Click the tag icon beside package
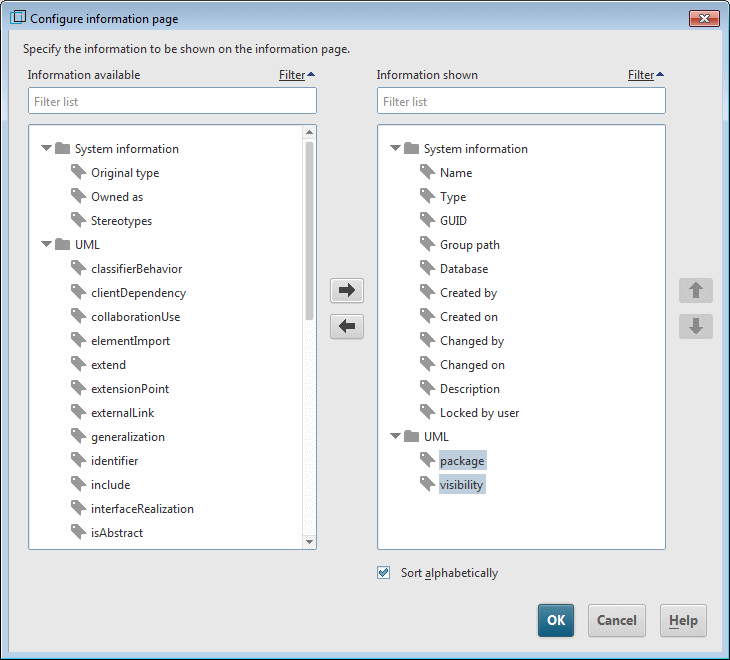 pos(427,460)
